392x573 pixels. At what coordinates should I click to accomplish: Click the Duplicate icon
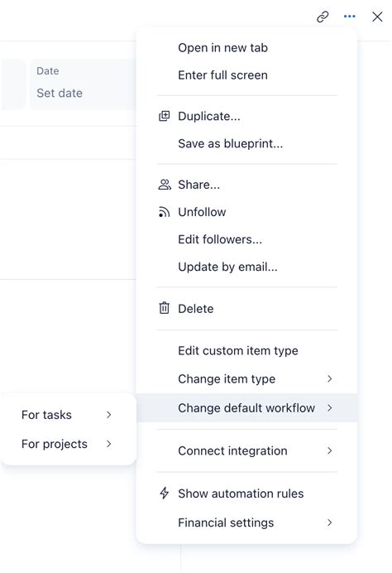click(x=165, y=116)
